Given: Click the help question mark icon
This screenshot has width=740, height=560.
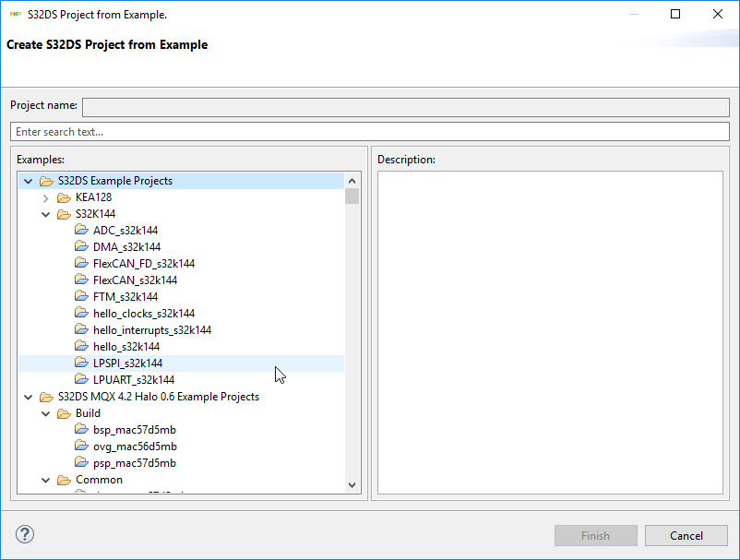Looking at the screenshot, I should tap(25, 534).
